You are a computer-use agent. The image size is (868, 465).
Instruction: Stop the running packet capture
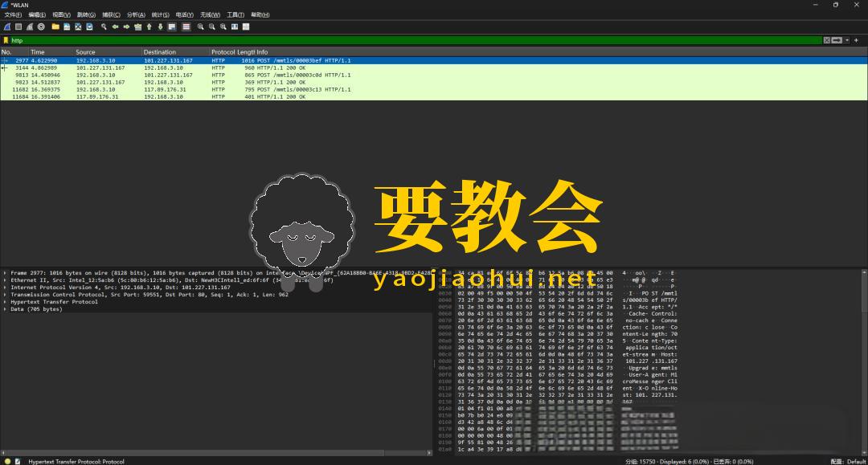tap(18, 27)
